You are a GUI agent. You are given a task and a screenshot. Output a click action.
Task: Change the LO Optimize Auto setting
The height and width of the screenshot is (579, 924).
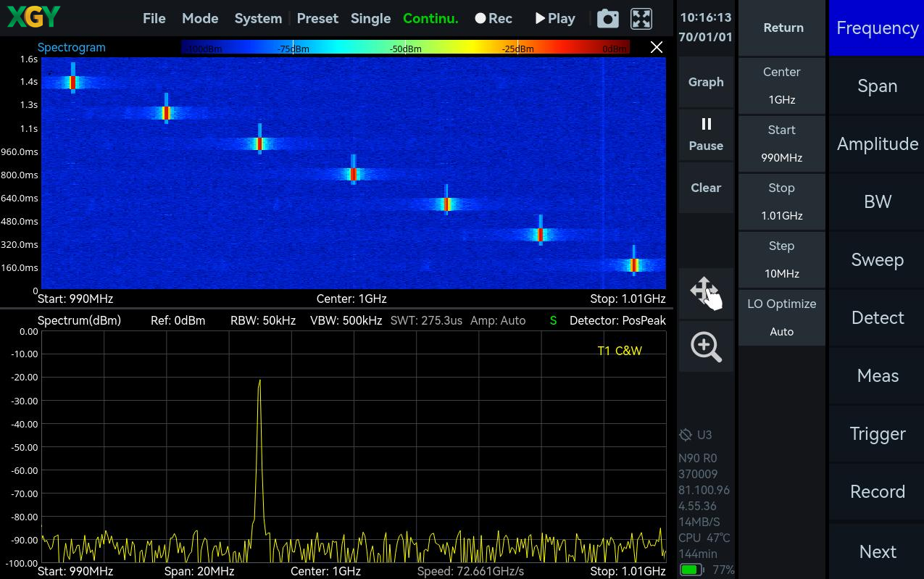coord(782,317)
